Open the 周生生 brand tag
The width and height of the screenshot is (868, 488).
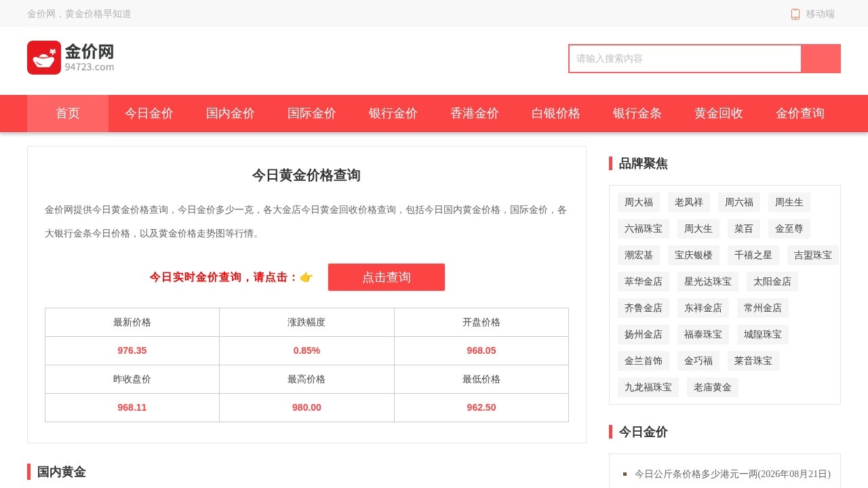(789, 202)
